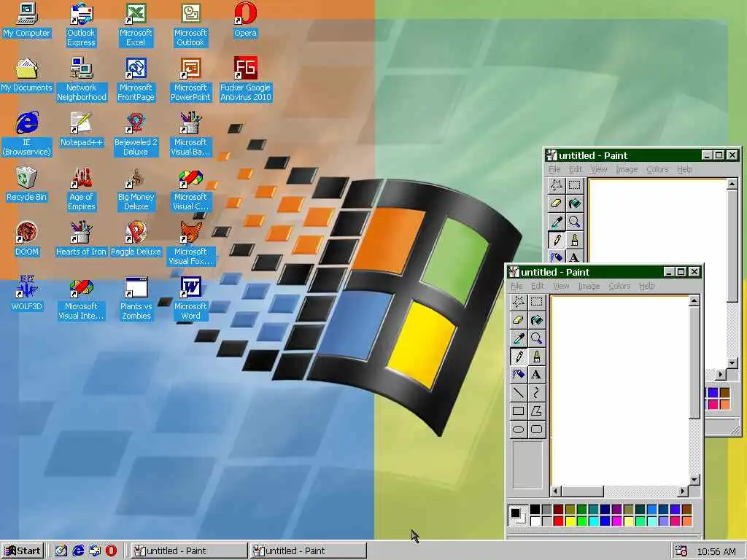This screenshot has height=560, width=747.
Task: Select the Network Neighborhood desktop icon
Action: pyautogui.click(x=82, y=79)
